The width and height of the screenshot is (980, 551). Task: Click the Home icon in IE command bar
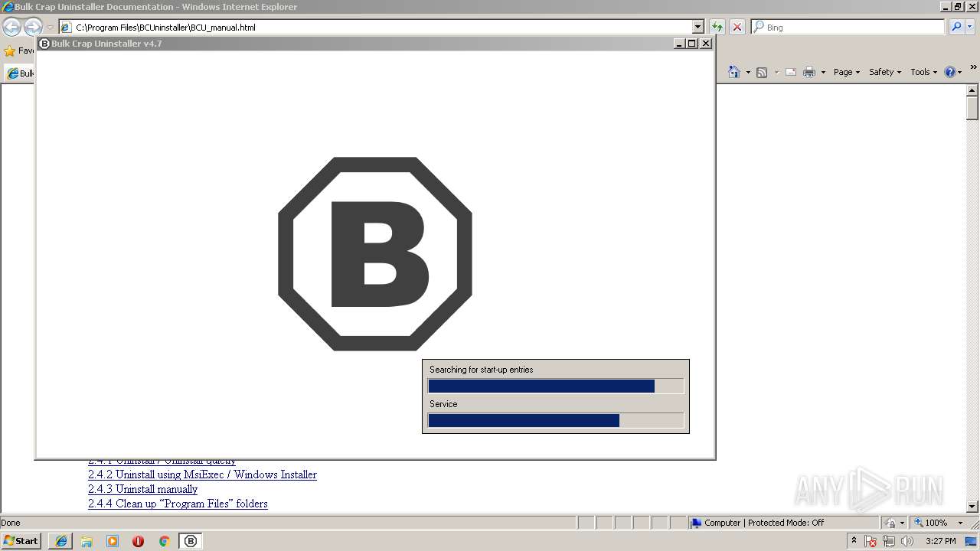734,72
